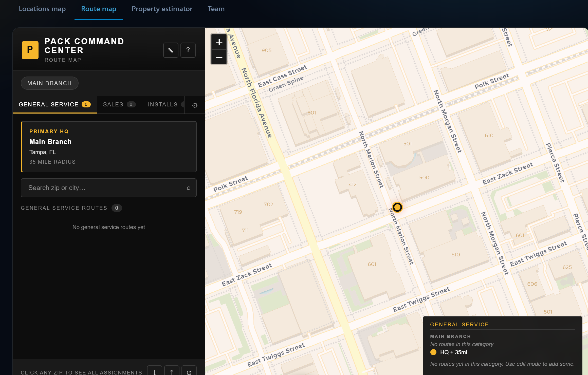Enable edit mode with pencil icon
588x375 pixels.
tap(171, 50)
